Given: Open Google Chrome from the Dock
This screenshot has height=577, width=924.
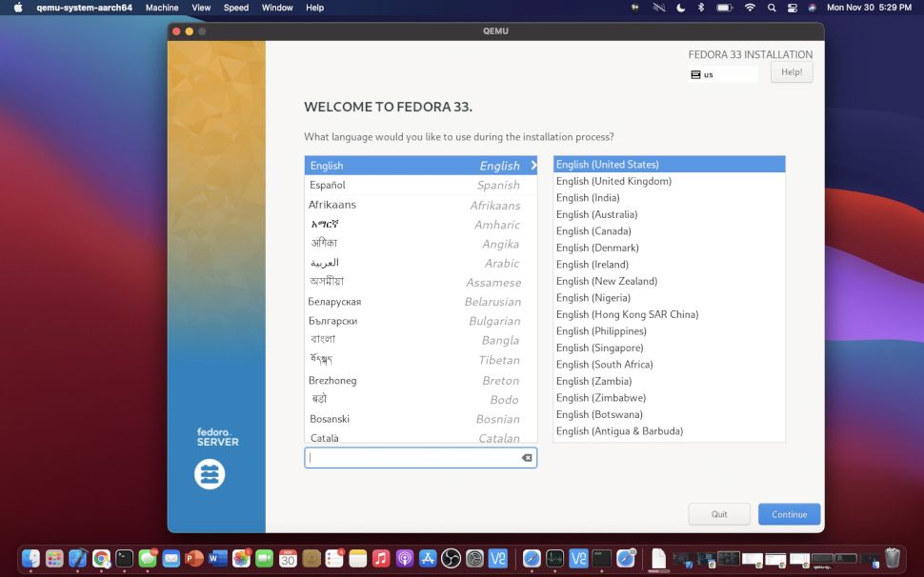Looking at the screenshot, I should tap(101, 559).
